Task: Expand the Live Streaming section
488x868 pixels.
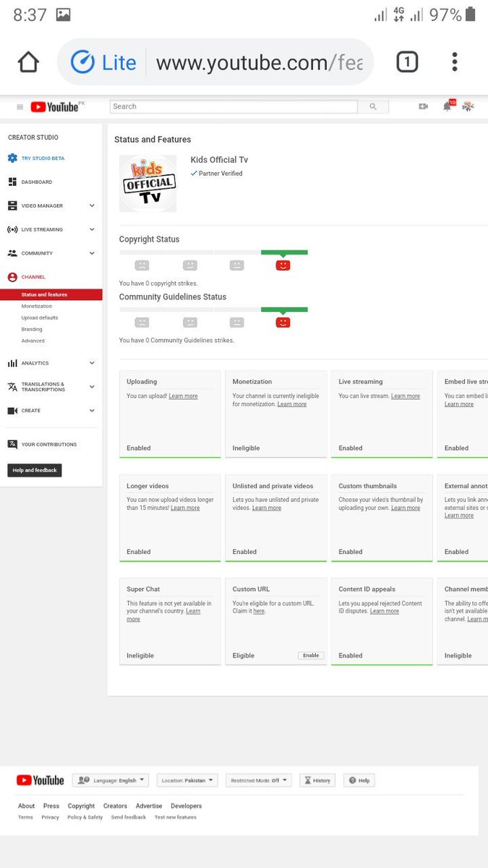Action: 92,230
